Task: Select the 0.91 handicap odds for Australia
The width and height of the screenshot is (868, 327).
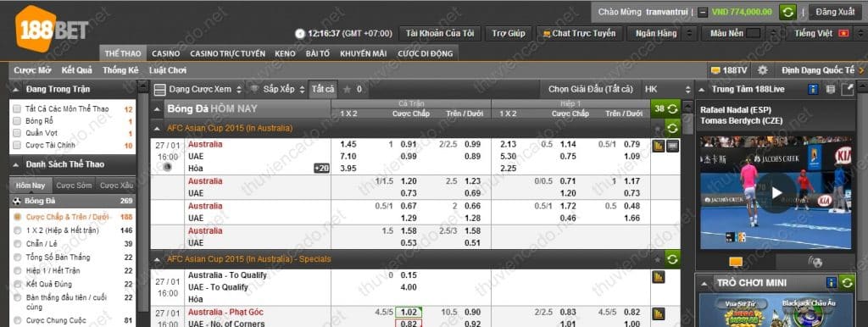Action: [x=409, y=144]
